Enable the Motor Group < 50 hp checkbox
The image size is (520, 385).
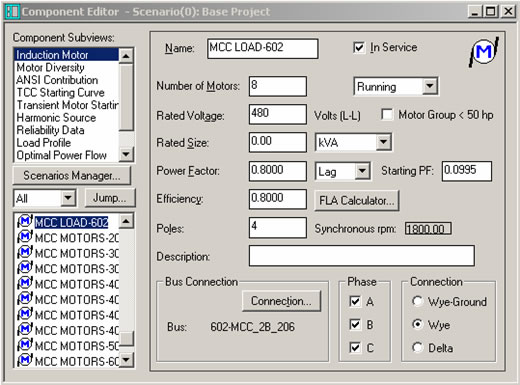pos(387,115)
